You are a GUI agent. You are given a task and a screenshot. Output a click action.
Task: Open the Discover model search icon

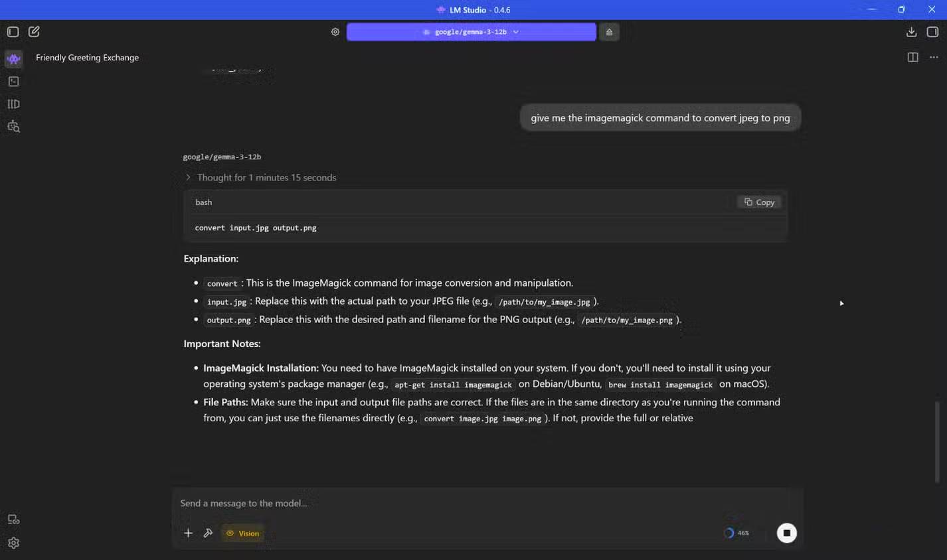(13, 127)
